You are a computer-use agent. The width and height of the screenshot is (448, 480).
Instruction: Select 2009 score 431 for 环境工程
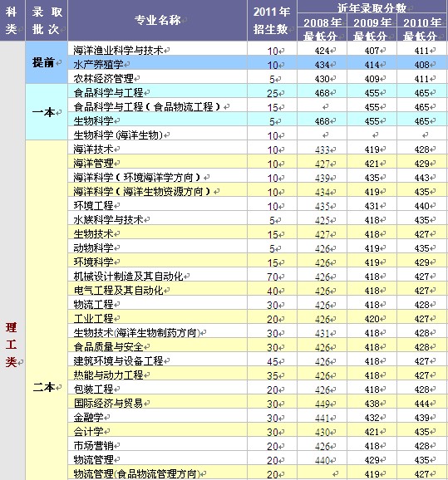[x=372, y=206]
